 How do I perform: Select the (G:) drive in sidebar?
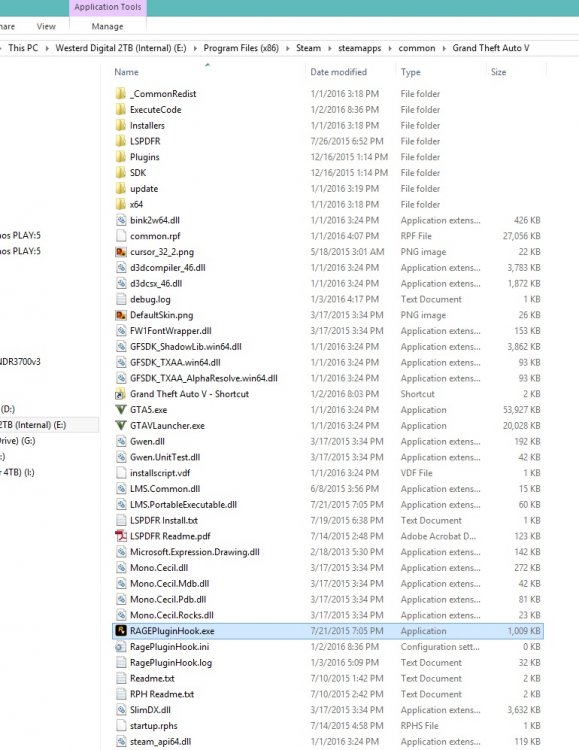click(x=18, y=441)
